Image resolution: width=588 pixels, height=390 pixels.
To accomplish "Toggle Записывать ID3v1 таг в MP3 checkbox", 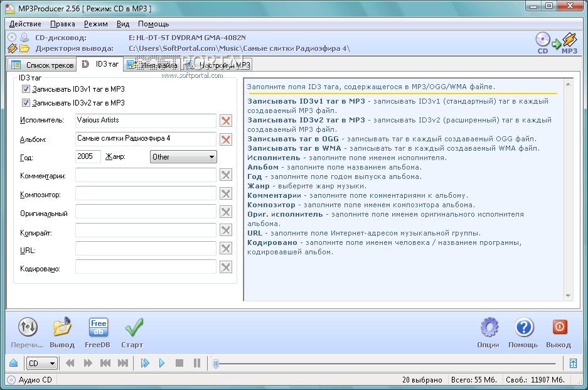I will (26, 89).
